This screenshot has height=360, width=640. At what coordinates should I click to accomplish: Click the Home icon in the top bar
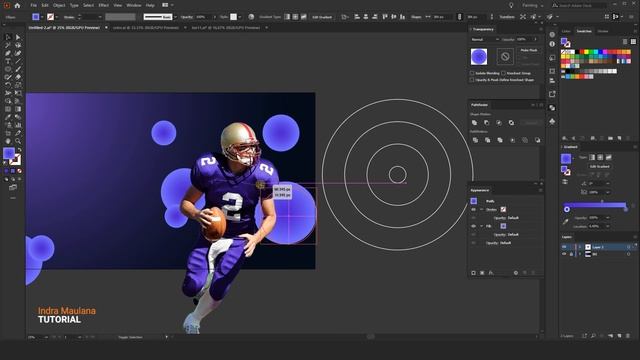coord(17,5)
